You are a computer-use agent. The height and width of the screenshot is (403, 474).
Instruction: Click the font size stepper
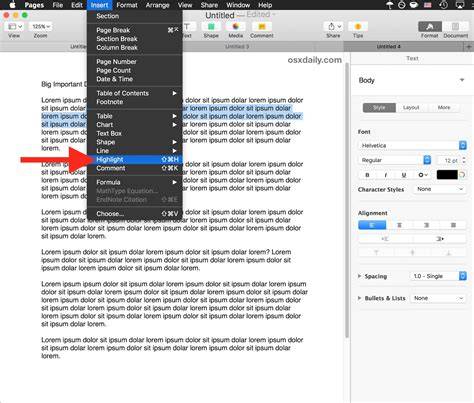(464, 160)
